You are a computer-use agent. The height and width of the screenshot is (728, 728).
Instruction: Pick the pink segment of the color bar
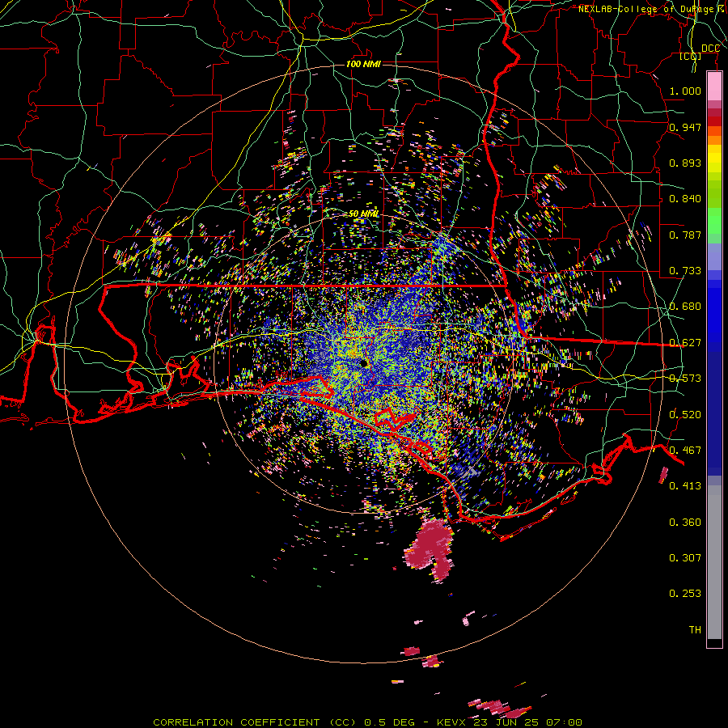(x=714, y=87)
